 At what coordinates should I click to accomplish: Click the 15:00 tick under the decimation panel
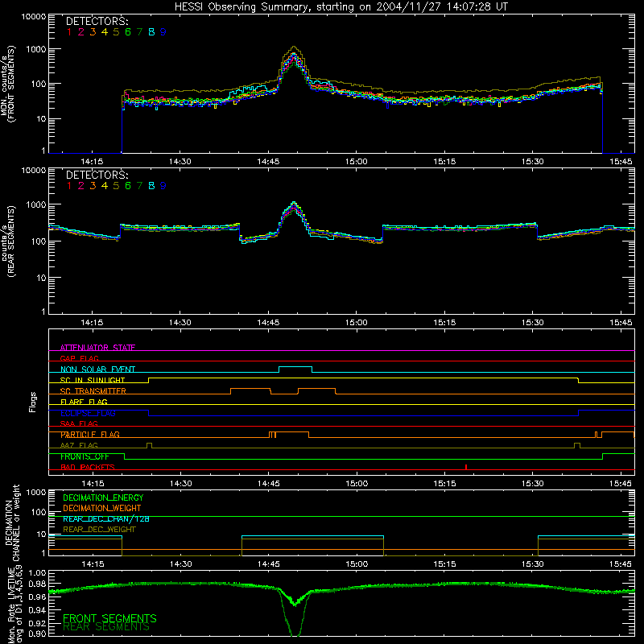pyautogui.click(x=357, y=564)
